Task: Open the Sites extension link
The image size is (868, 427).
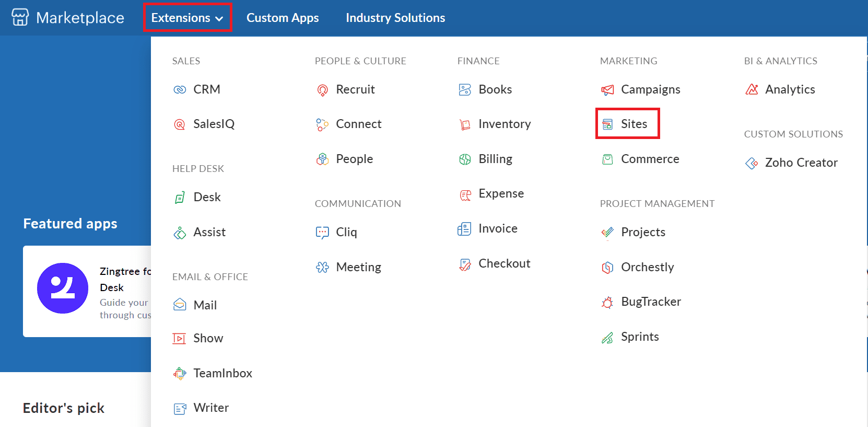Action: pyautogui.click(x=634, y=124)
